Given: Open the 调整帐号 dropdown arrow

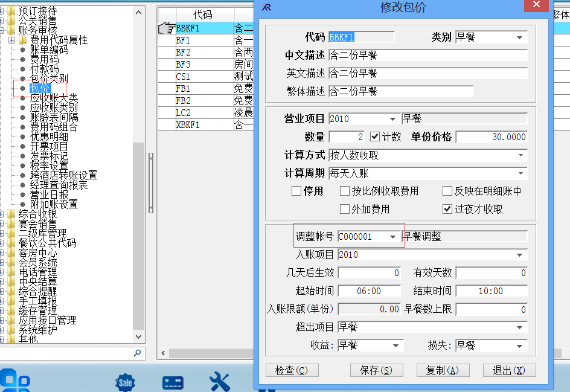Looking at the screenshot, I should [393, 237].
